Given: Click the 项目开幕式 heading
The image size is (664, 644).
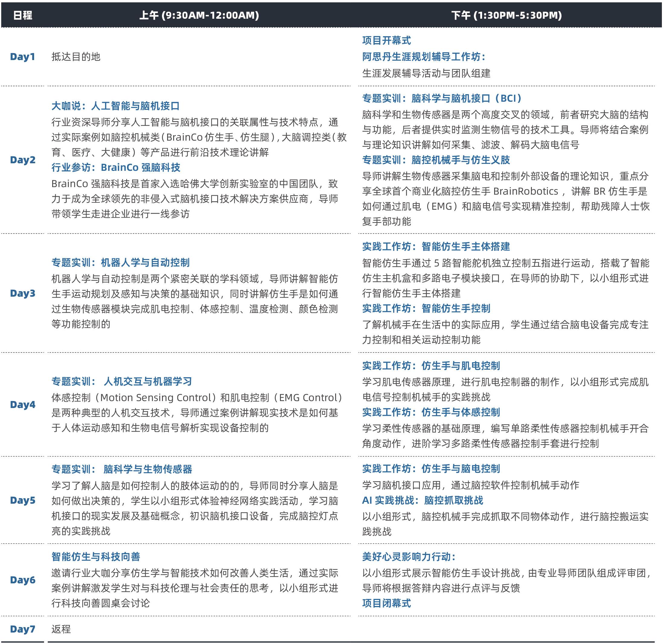Looking at the screenshot, I should (x=386, y=41).
